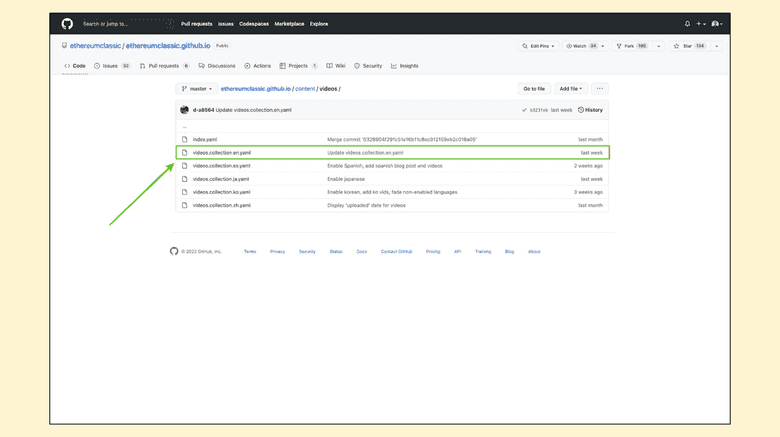Open the Actions tab
The image size is (780, 437).
(258, 66)
